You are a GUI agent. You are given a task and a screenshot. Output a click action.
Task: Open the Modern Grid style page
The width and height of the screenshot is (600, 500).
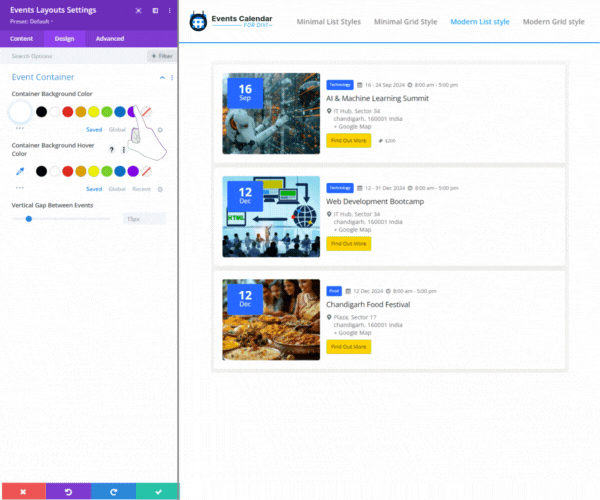click(x=553, y=21)
